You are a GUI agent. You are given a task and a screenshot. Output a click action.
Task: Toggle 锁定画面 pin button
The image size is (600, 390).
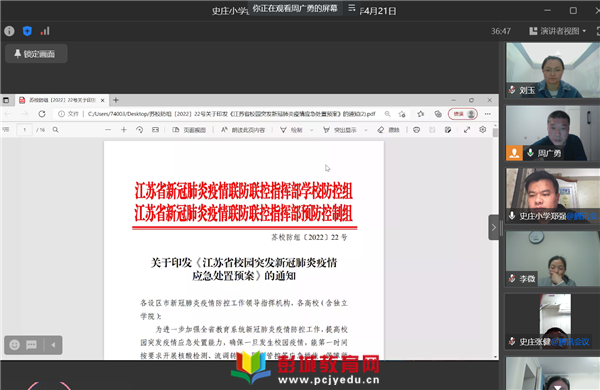[x=36, y=54]
